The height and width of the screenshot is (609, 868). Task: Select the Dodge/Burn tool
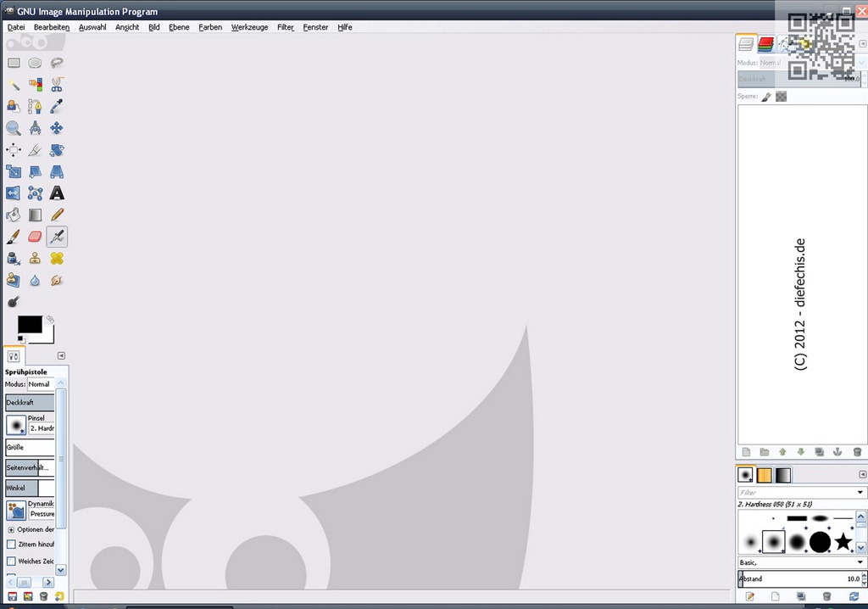[14, 302]
